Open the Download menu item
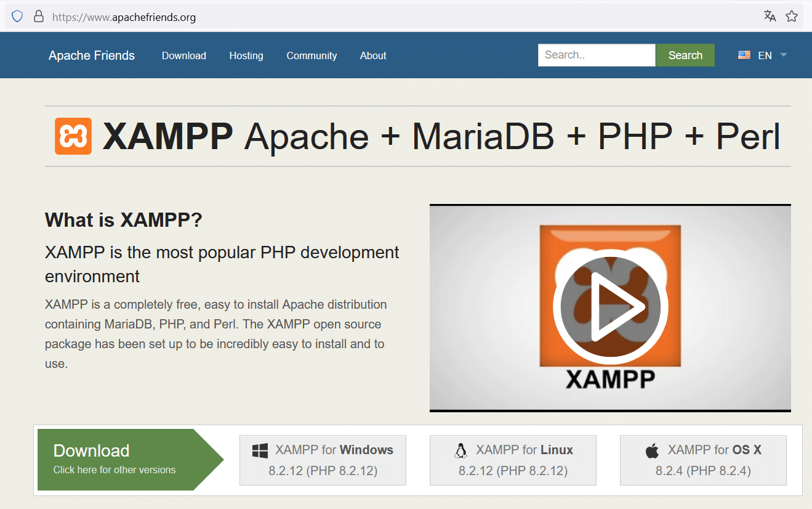The width and height of the screenshot is (812, 509). (184, 55)
